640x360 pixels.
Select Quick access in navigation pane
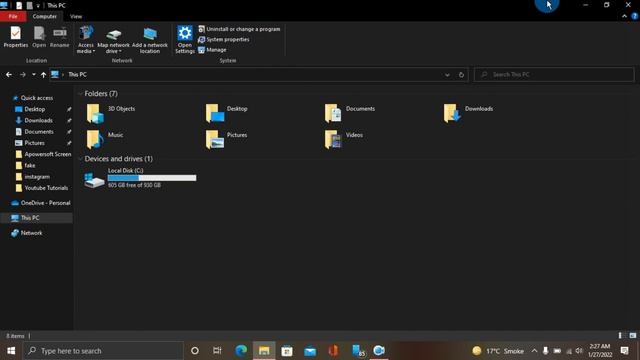pos(37,98)
